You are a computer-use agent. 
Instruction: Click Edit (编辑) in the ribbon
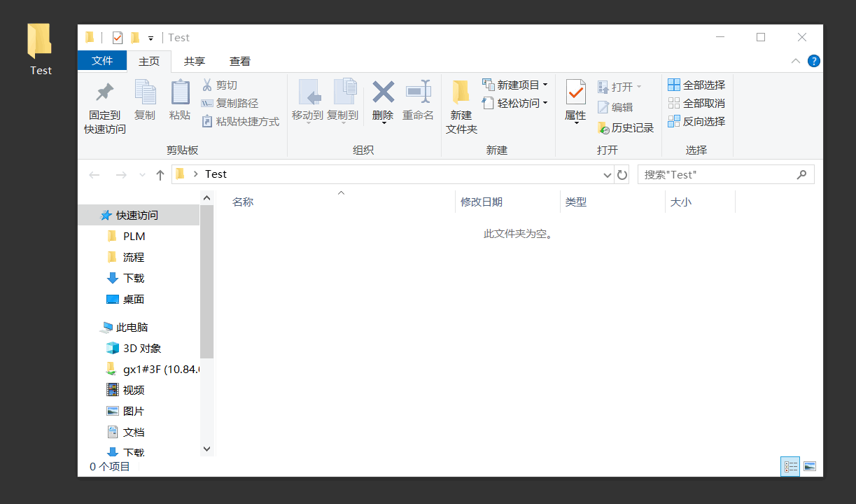coord(615,107)
